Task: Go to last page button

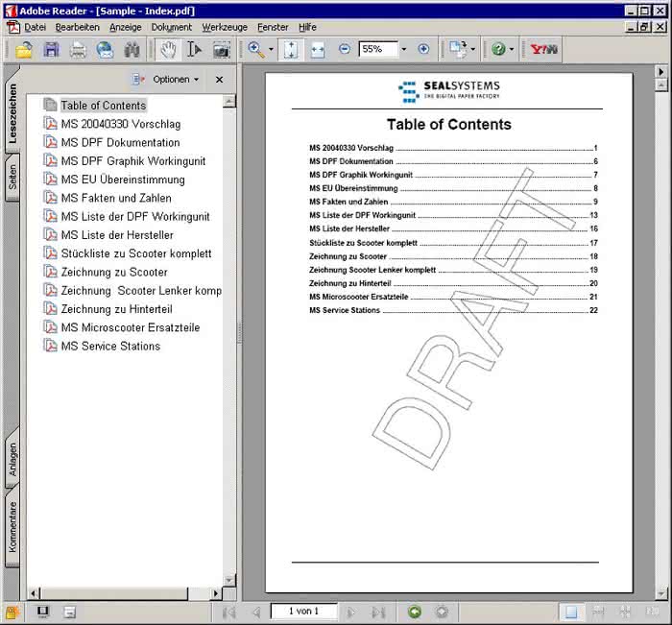Action: (378, 613)
